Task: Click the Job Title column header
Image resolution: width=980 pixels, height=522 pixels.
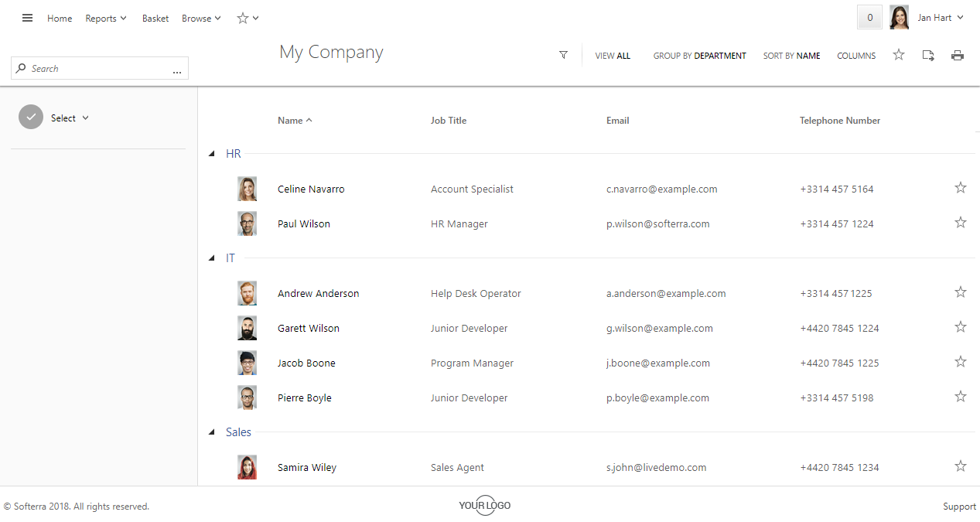Action: pyautogui.click(x=449, y=121)
